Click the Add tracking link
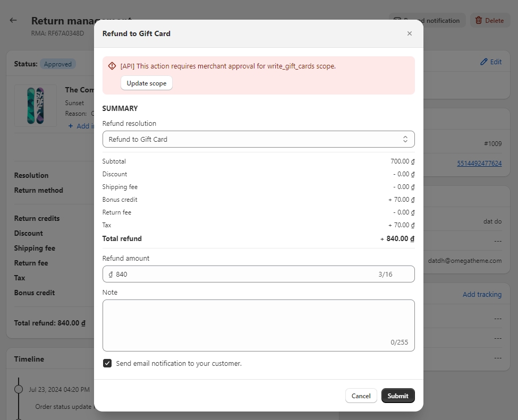 click(481, 294)
